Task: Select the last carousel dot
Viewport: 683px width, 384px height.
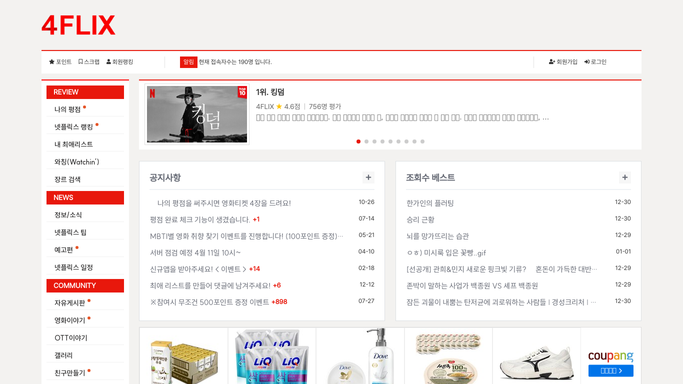Action: click(x=423, y=141)
